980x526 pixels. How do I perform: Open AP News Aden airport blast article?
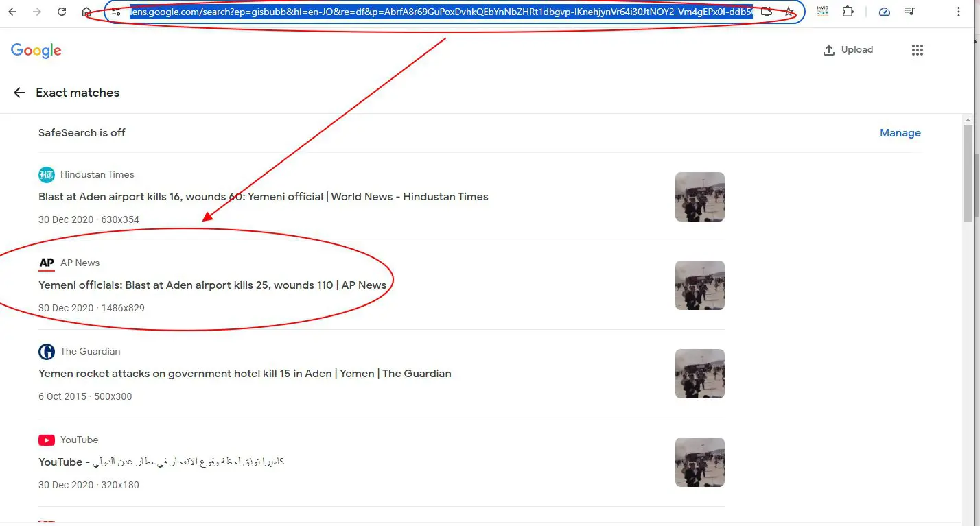213,285
